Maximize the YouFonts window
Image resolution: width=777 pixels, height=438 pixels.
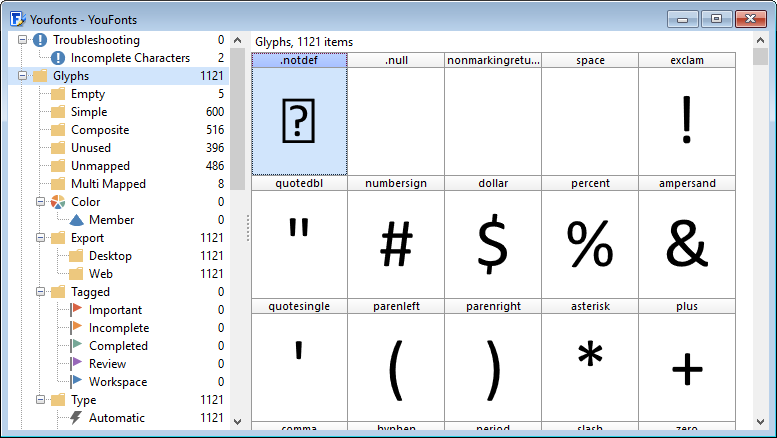pos(716,19)
